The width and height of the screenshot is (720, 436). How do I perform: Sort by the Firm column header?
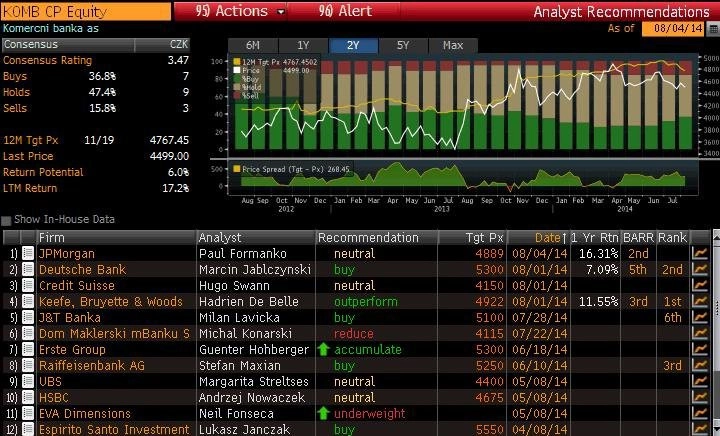116,238
